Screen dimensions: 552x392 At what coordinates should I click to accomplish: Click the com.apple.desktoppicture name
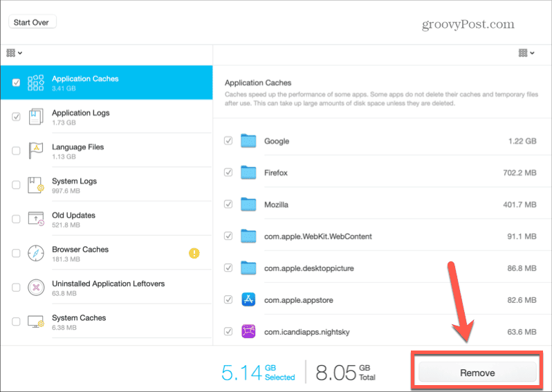(309, 268)
